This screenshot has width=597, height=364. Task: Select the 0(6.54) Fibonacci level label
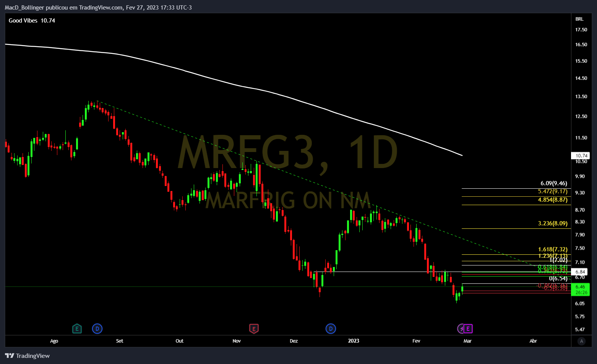click(558, 278)
